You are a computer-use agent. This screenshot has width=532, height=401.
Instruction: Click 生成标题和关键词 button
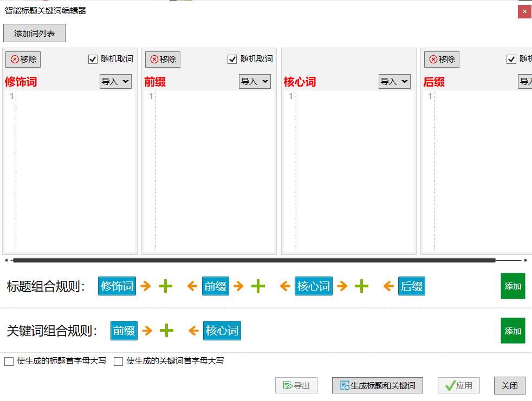[377, 385]
